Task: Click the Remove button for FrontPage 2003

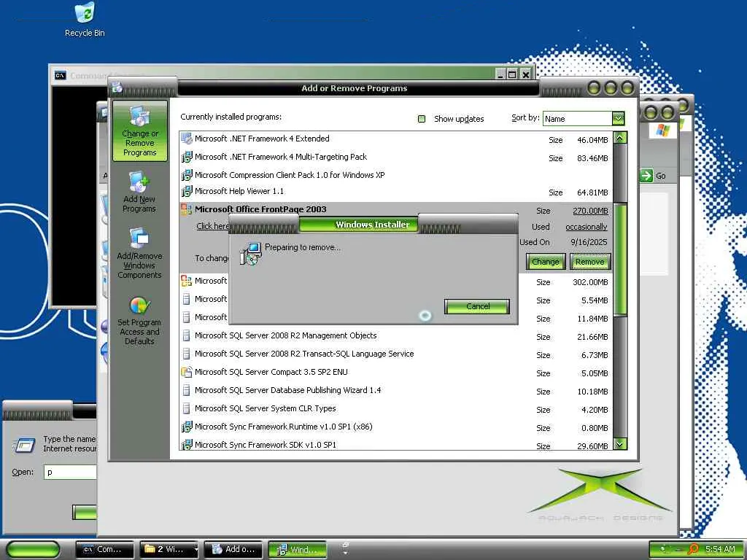Action: tap(589, 262)
